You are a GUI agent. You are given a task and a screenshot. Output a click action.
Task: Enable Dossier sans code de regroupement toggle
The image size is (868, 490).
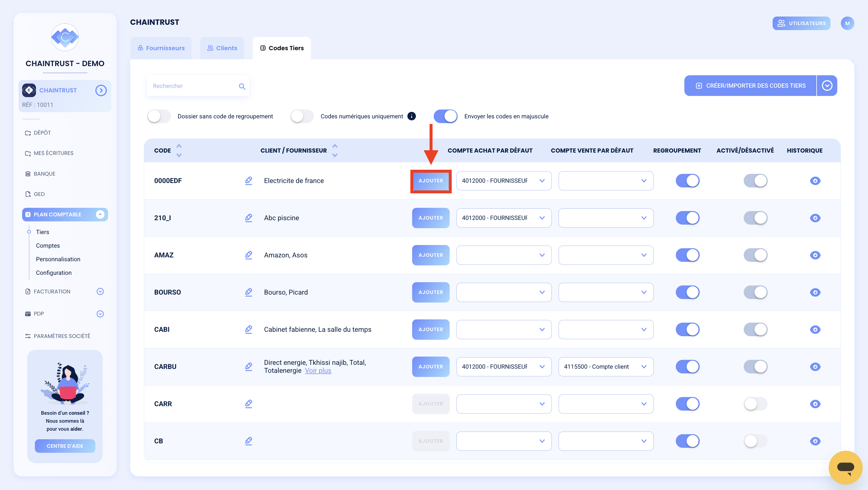coord(159,116)
